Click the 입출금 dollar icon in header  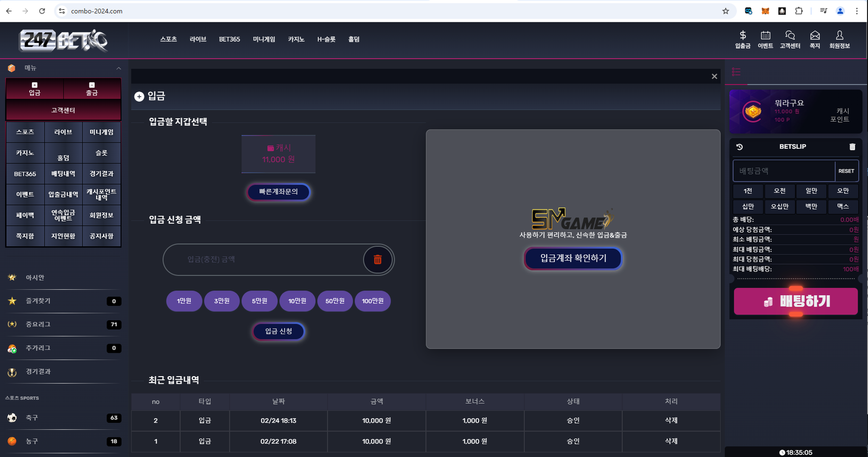[743, 36]
